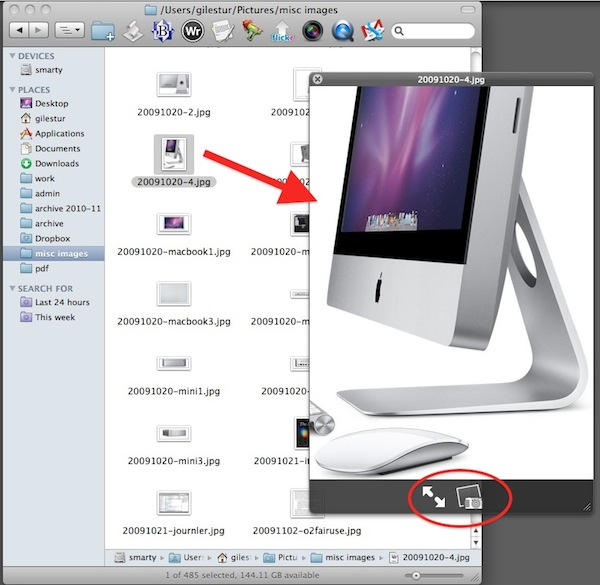Click scrollbar up arrow in Finder
This screenshot has height=585, width=600.
(476, 531)
